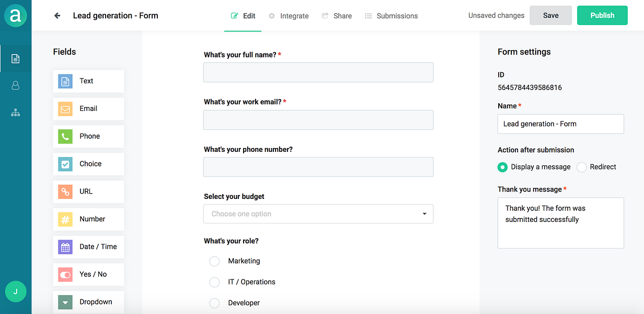Click the Form settings heading
The image size is (644, 314).
(524, 52)
